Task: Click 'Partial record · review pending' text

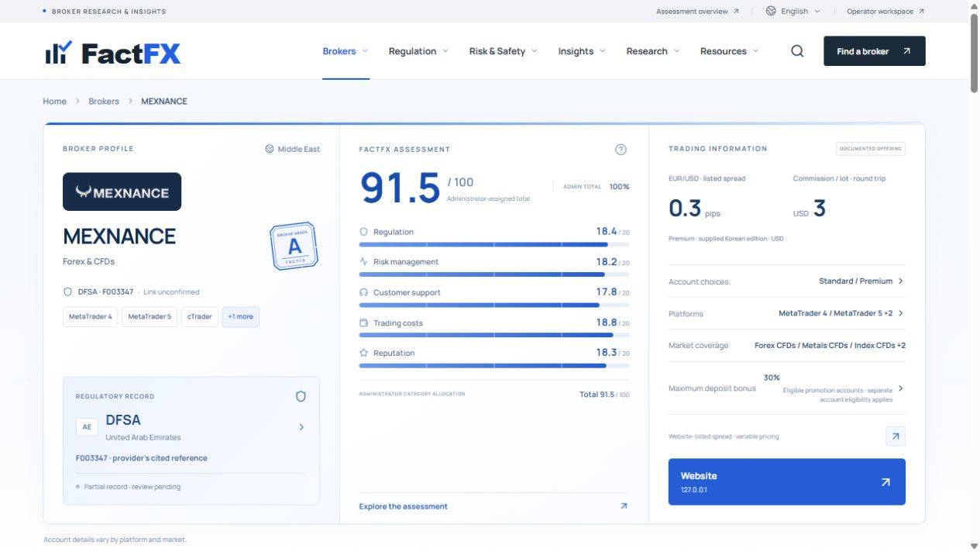Action: 132,487
